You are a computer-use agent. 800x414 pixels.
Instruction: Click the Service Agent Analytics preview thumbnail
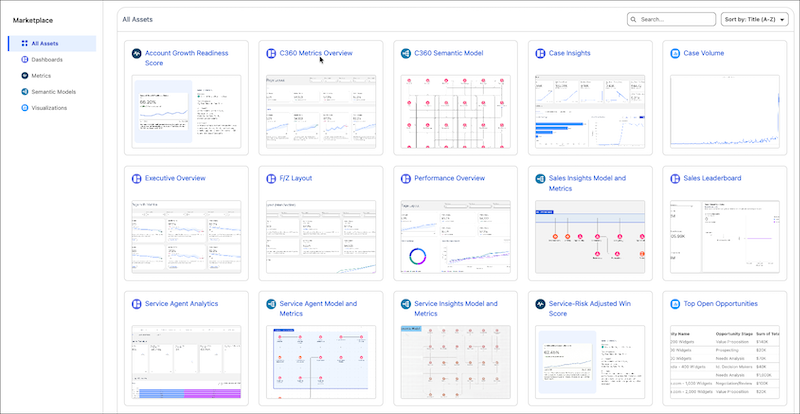click(x=186, y=362)
